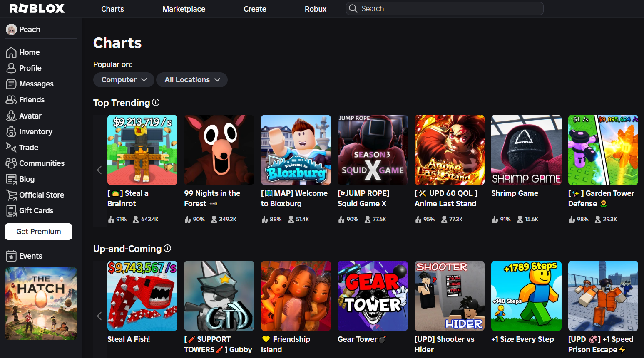
Task: Open the Computer device dropdown
Action: pos(124,80)
